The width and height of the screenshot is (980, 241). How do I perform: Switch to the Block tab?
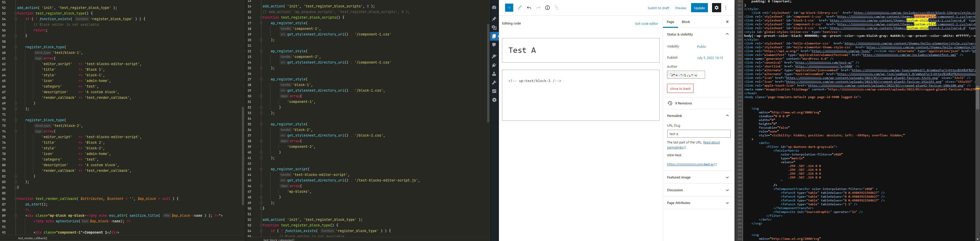pyautogui.click(x=686, y=22)
